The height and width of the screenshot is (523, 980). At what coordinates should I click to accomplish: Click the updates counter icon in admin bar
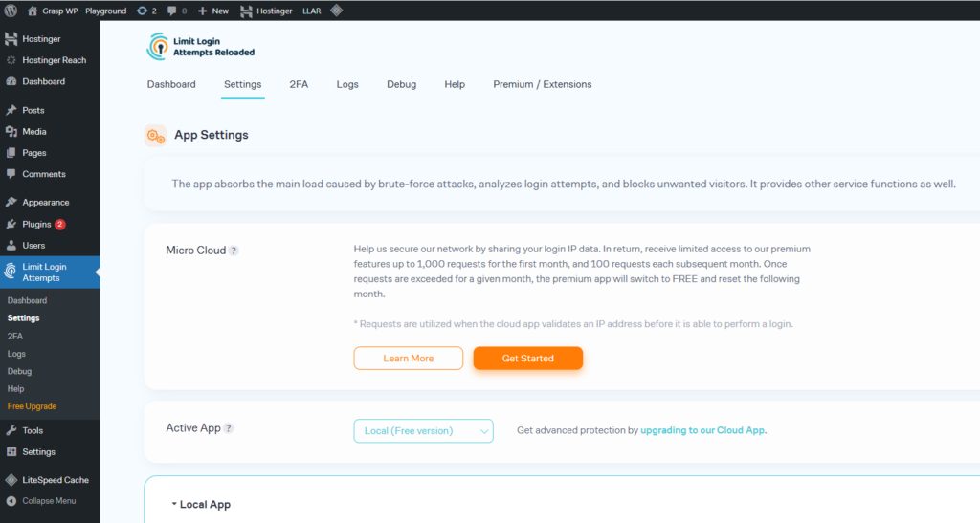point(146,11)
